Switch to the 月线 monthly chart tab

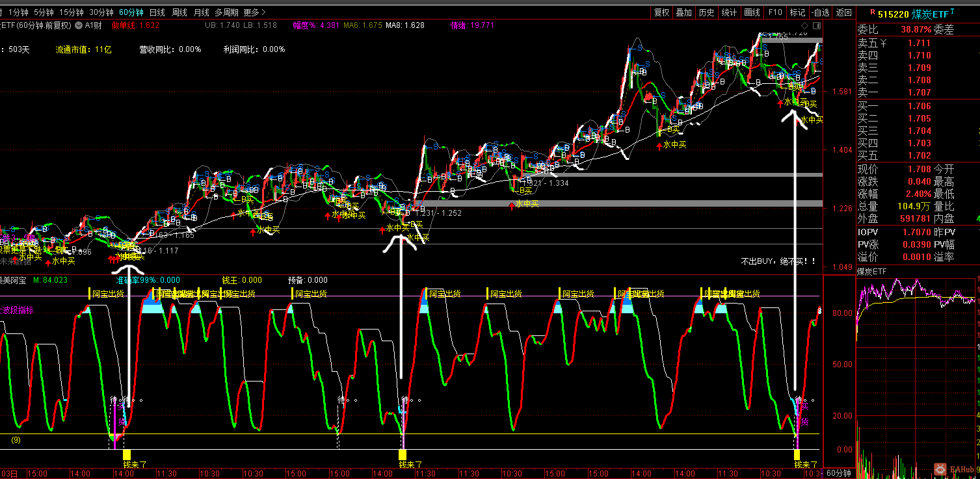coord(201,12)
